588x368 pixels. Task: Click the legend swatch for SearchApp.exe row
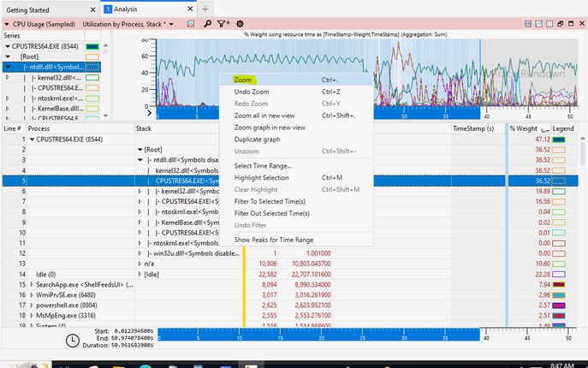click(x=559, y=285)
